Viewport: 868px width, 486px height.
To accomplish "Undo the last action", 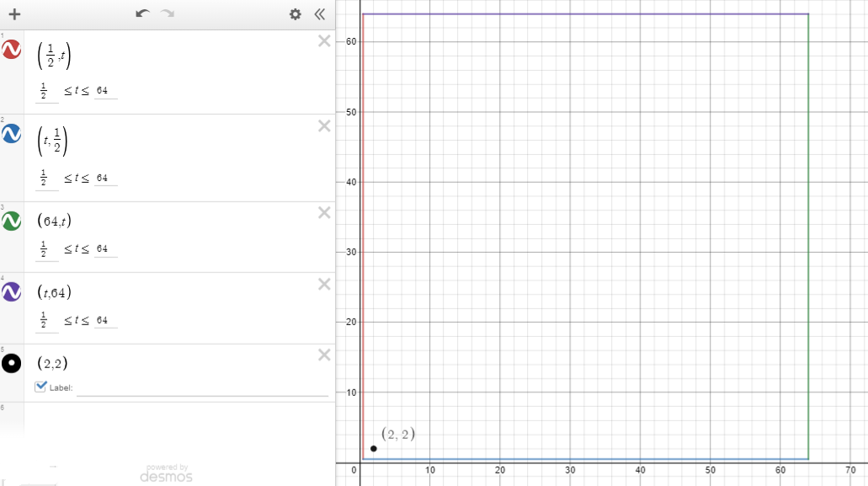I will tap(142, 14).
